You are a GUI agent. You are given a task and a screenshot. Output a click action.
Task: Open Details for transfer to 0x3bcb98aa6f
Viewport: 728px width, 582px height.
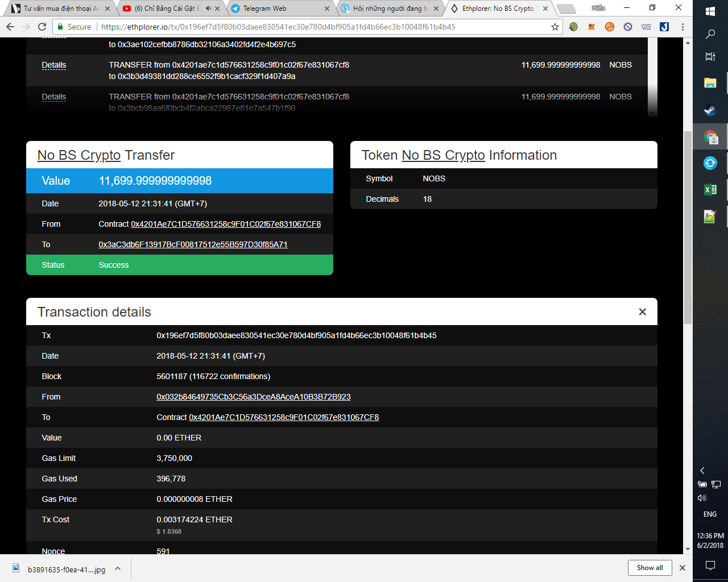pos(54,97)
